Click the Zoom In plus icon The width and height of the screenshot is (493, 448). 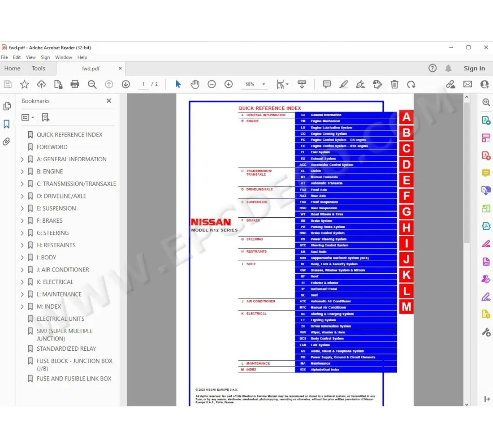(229, 84)
